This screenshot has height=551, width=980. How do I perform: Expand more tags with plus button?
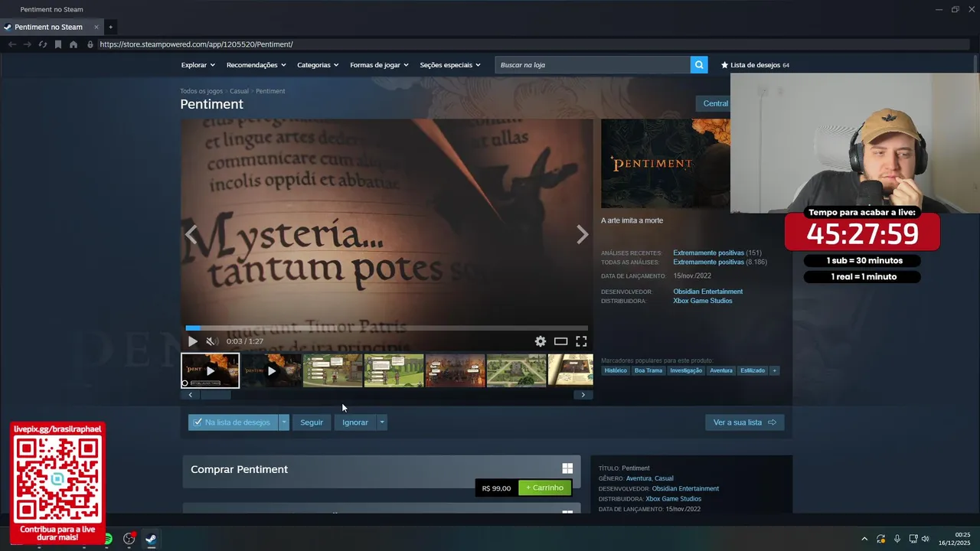click(774, 370)
